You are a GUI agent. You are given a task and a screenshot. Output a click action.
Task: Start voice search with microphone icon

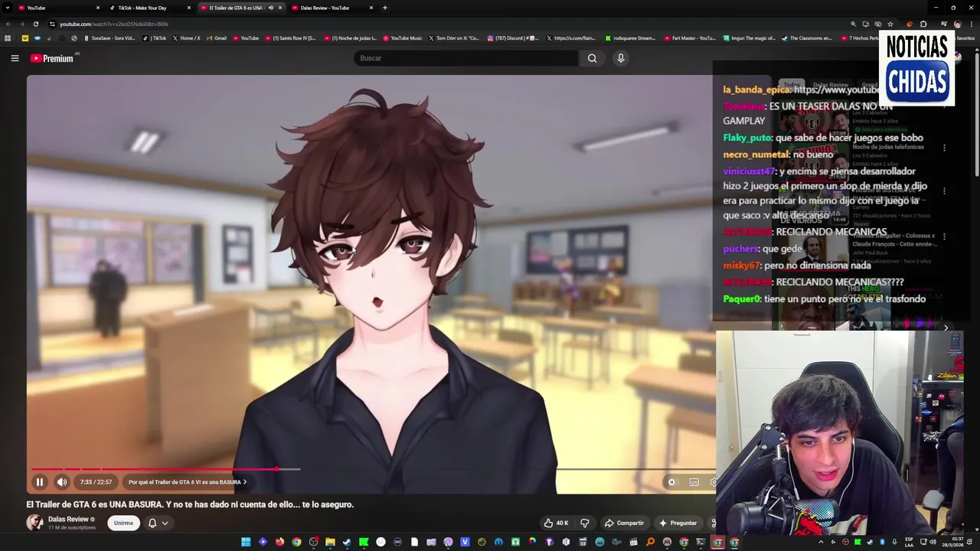click(x=621, y=58)
